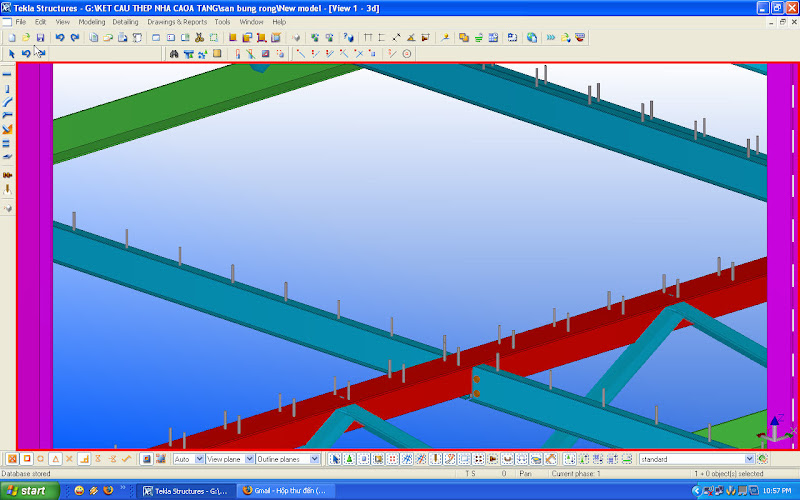Toggle the first selection switch icon
Image resolution: width=800 pixels, height=500 pixels.
(x=336, y=459)
